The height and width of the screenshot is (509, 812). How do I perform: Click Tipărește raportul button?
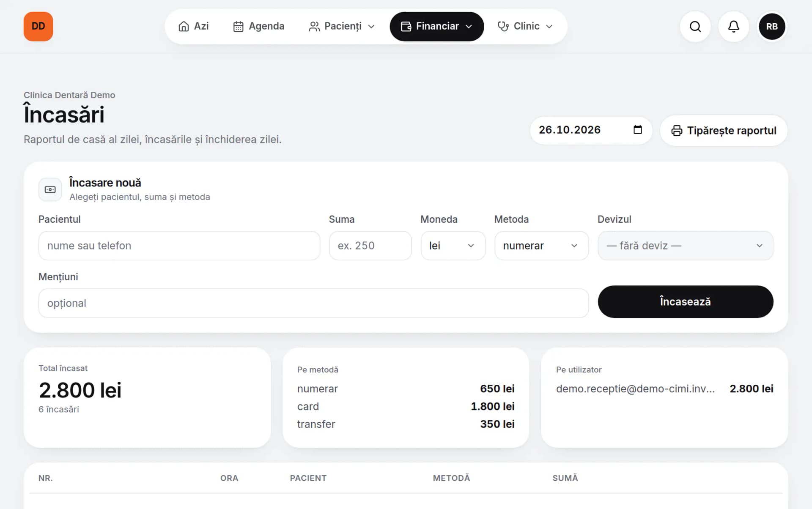tap(724, 131)
